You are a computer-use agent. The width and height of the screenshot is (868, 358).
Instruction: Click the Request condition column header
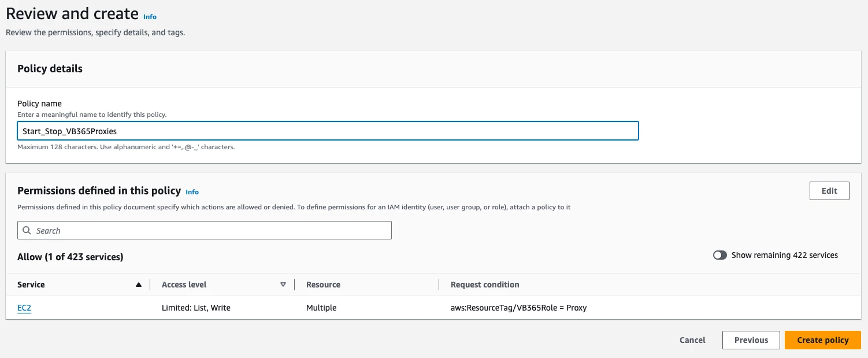[x=485, y=285]
